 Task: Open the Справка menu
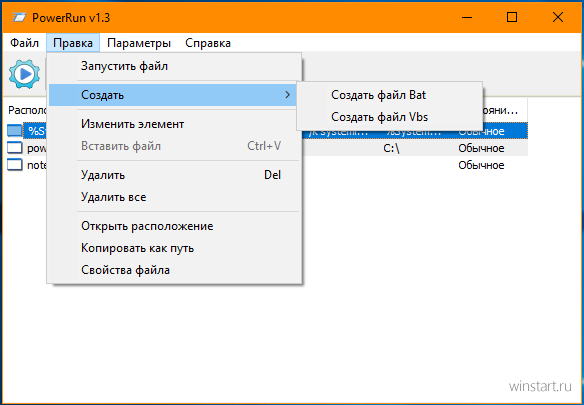(208, 43)
